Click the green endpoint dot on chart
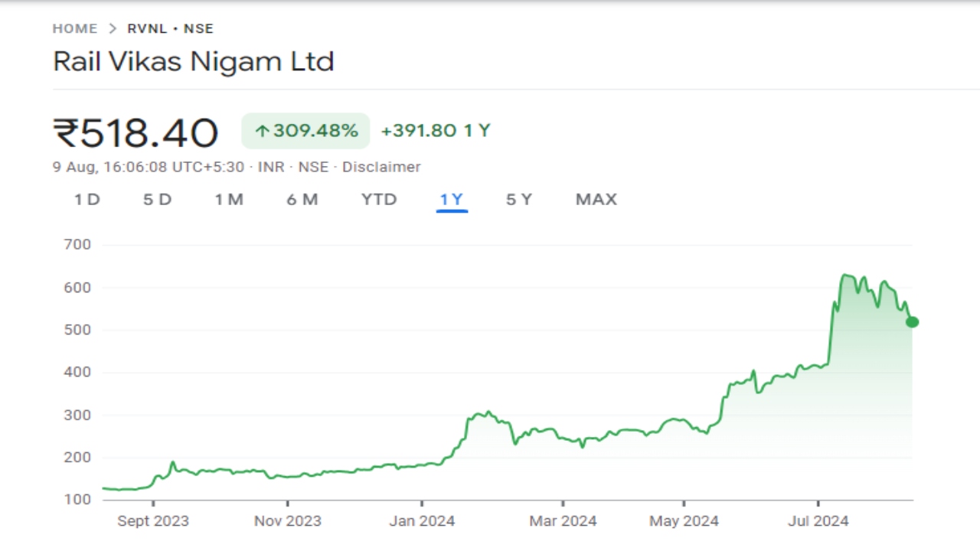 [912, 322]
